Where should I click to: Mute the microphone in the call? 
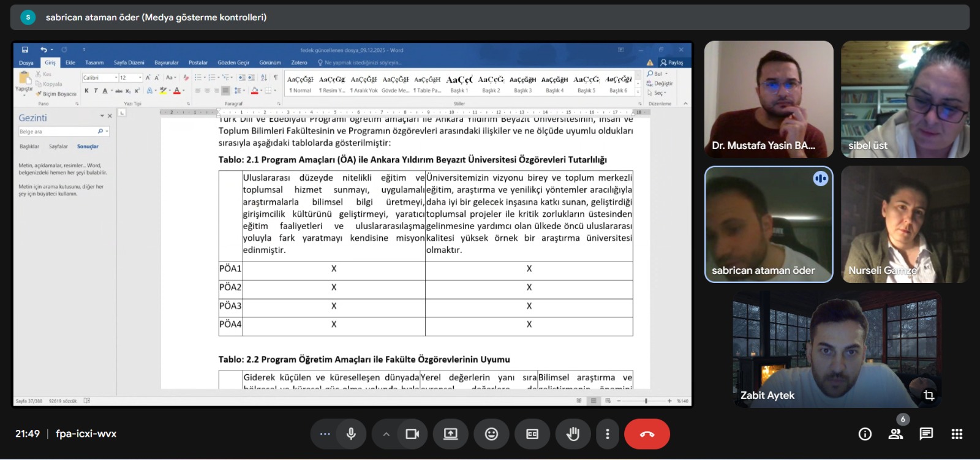(351, 434)
